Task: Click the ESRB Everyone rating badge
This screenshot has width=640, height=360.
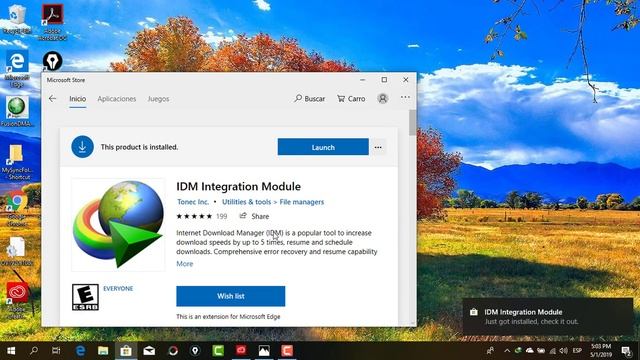Action: click(85, 297)
